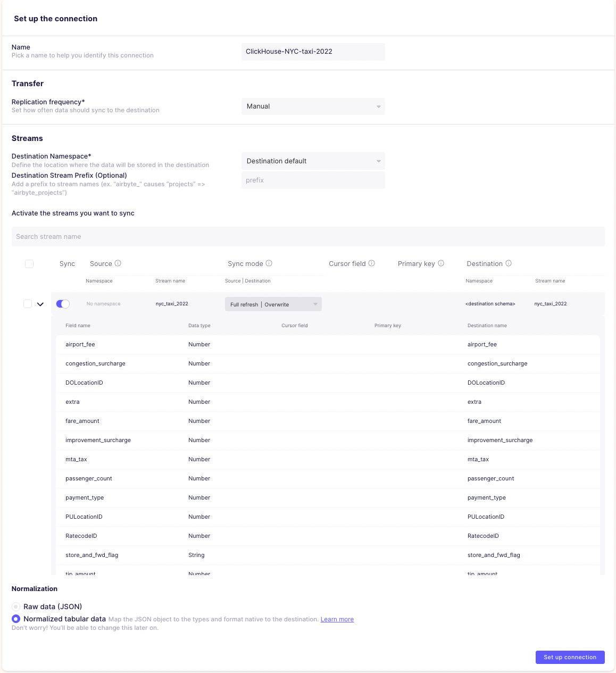616x673 pixels.
Task: Click the Sync mode info icon
Action: click(269, 263)
